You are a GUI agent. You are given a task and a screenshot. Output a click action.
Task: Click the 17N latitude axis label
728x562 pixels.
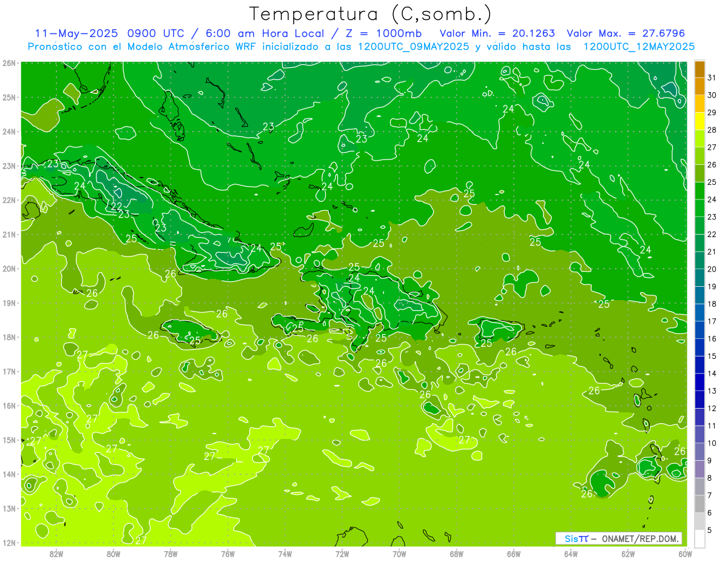[9, 372]
